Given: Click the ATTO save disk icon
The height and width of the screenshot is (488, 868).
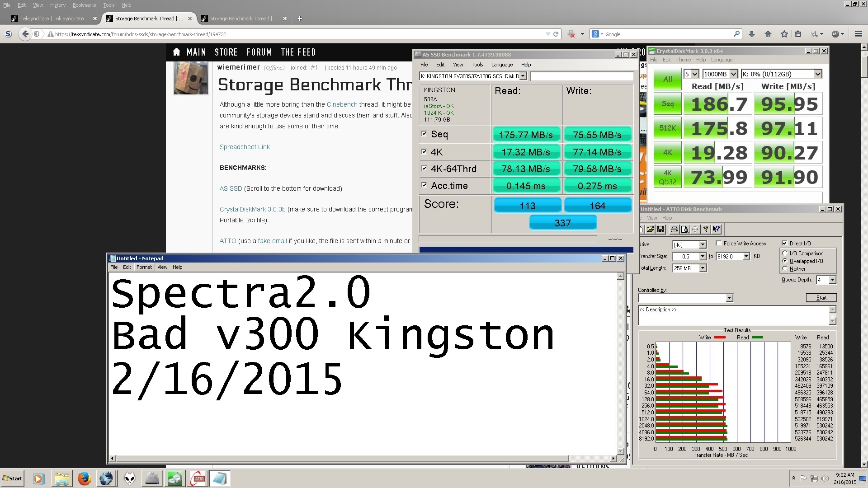Looking at the screenshot, I should pos(660,230).
